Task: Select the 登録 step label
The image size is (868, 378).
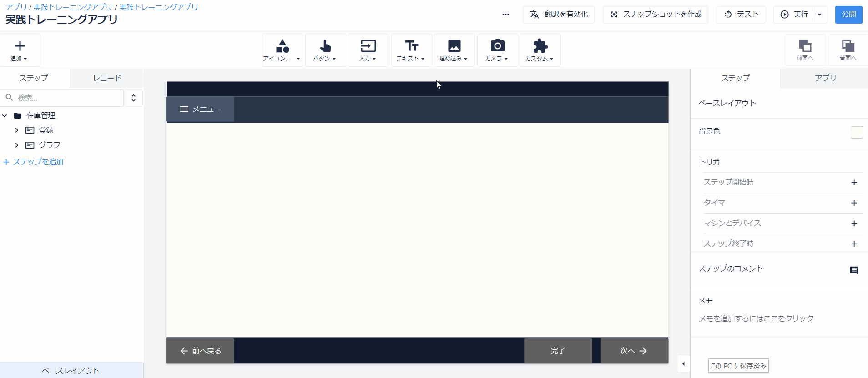Action: click(46, 130)
